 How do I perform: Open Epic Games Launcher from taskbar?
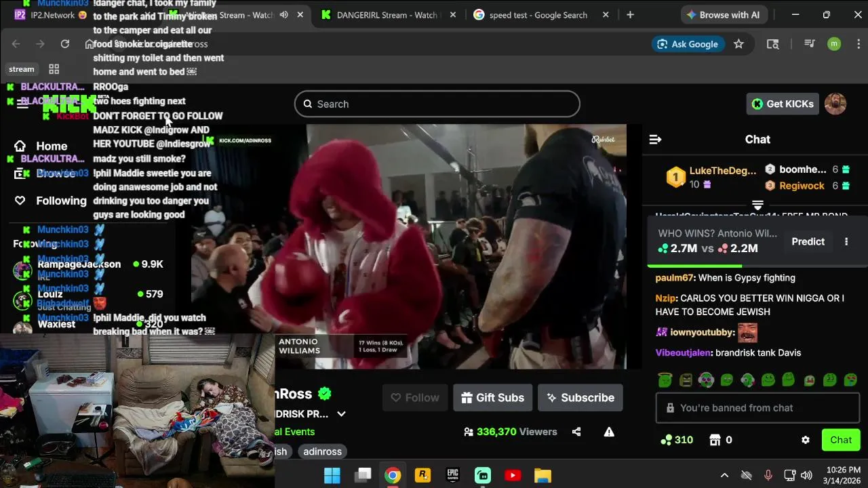point(452,475)
